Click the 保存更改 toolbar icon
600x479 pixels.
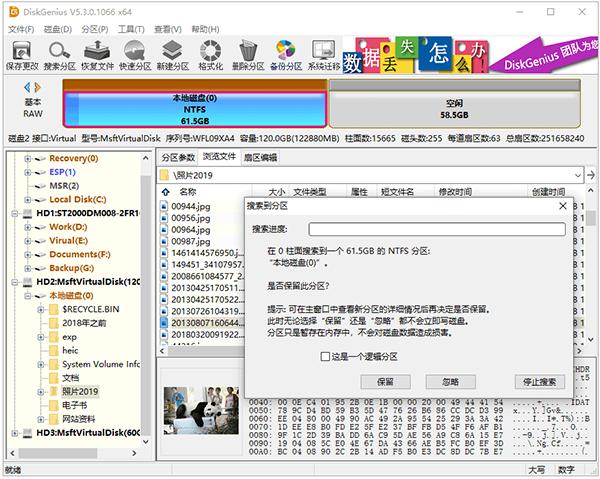(x=22, y=56)
